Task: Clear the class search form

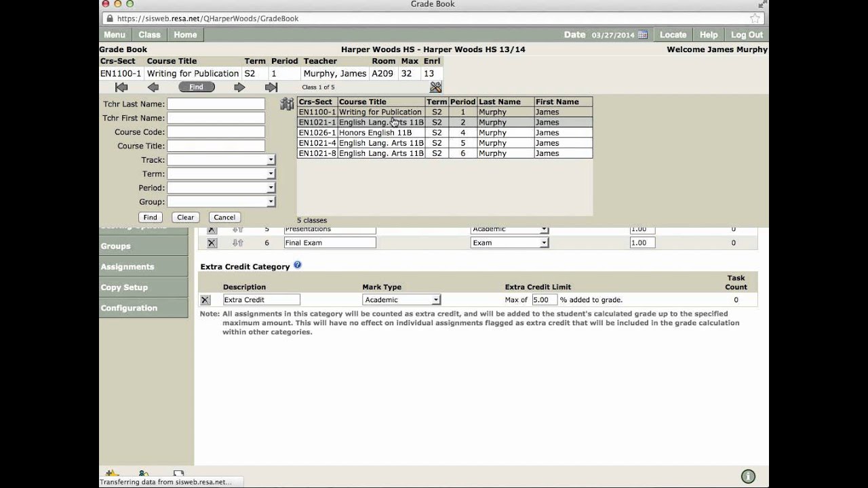Action: (x=185, y=218)
